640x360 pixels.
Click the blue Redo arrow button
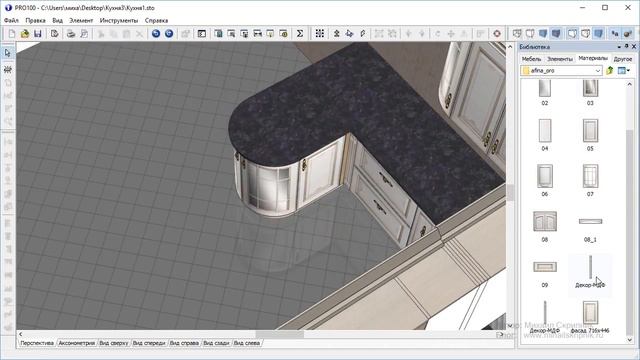tap(169, 33)
